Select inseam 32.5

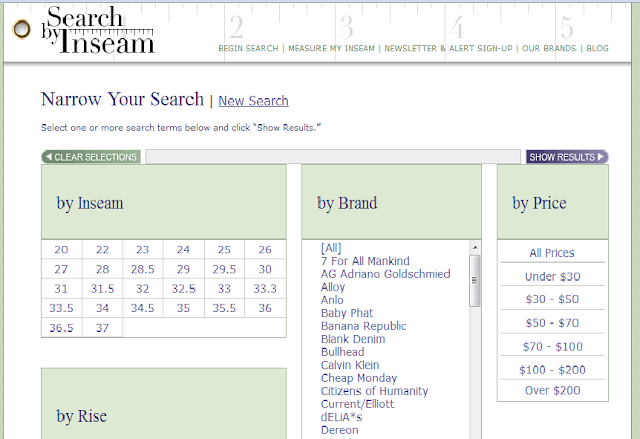point(183,289)
